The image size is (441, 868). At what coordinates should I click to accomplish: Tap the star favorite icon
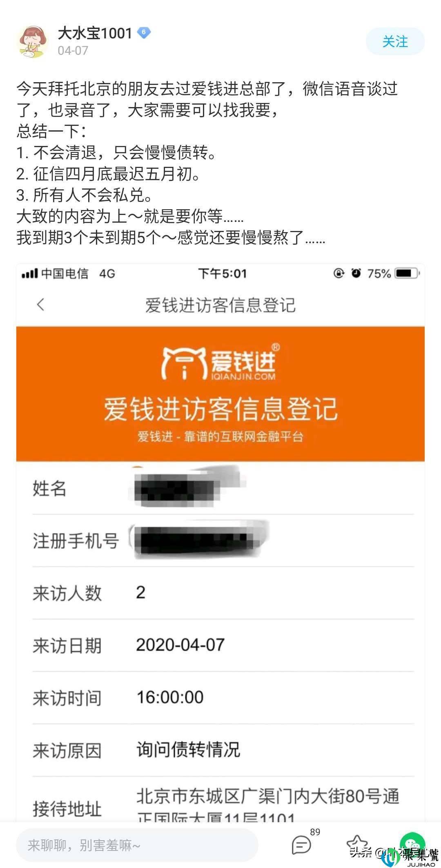coord(356,843)
